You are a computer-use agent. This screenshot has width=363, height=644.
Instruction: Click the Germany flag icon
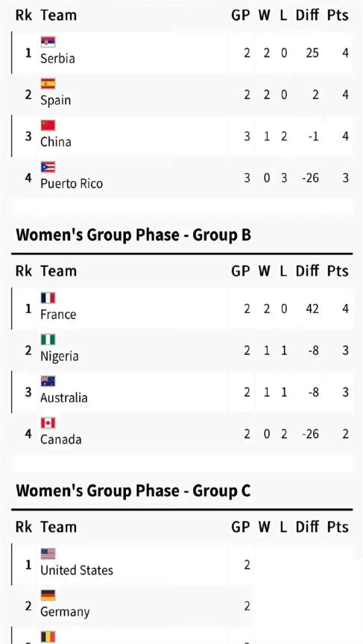coord(48,596)
